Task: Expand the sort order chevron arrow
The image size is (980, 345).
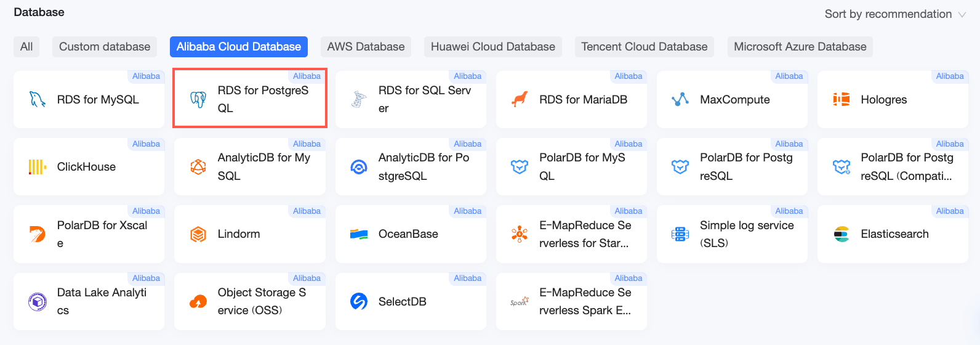Action: click(x=962, y=14)
